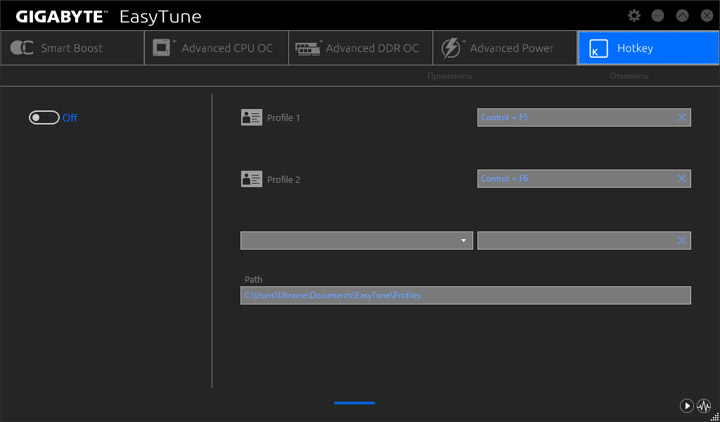Click the window resize grip in bottom corner
Image resolution: width=720 pixels, height=422 pixels.
click(716, 417)
